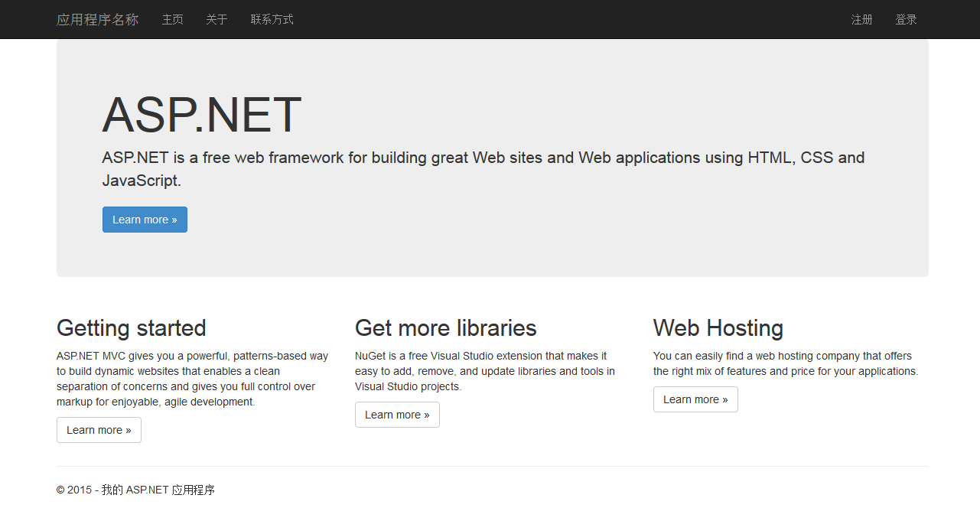Open the 联系方式 navigation link
Screen dimensions: 980x508
[x=272, y=19]
